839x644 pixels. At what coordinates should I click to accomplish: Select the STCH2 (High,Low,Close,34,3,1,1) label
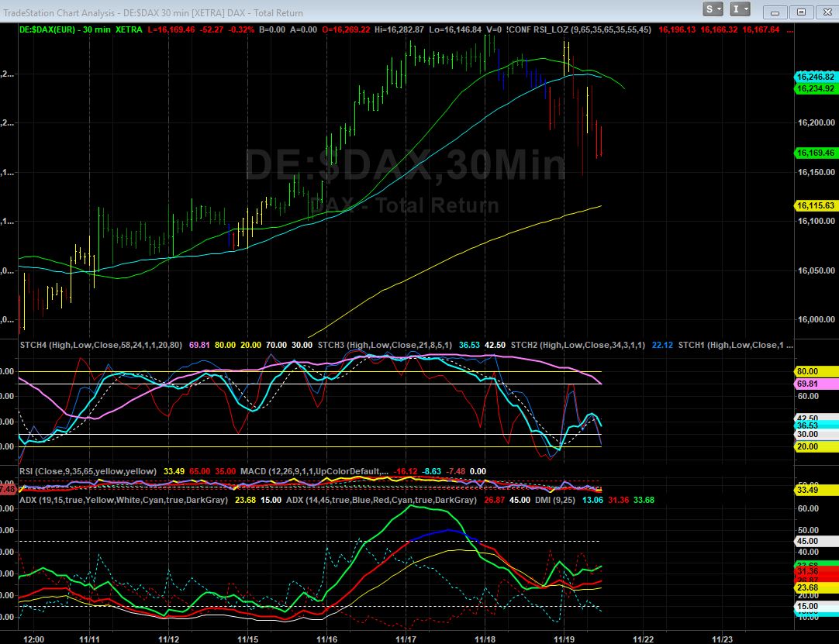(x=578, y=345)
